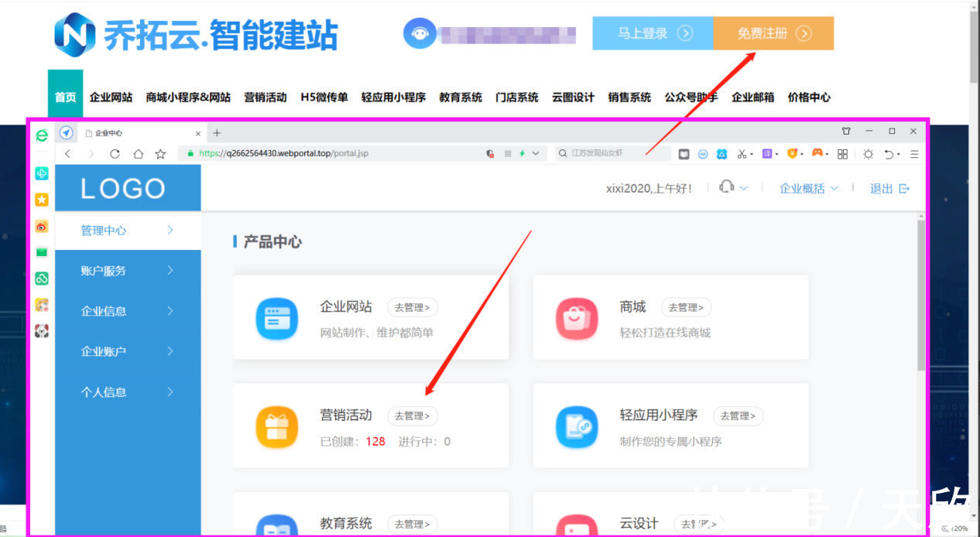The width and height of the screenshot is (980, 537).
Task: Click the blue robot support avatar icon
Action: [420, 33]
